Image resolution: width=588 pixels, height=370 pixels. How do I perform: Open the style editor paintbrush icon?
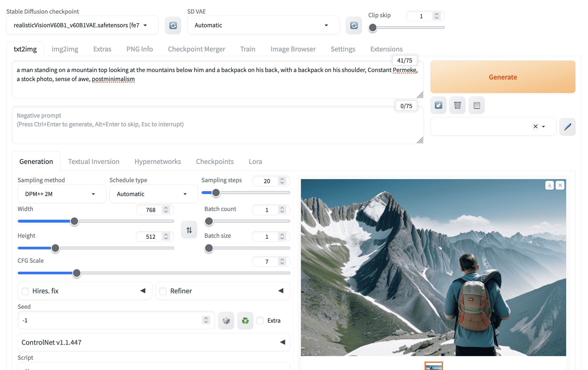coord(567,127)
